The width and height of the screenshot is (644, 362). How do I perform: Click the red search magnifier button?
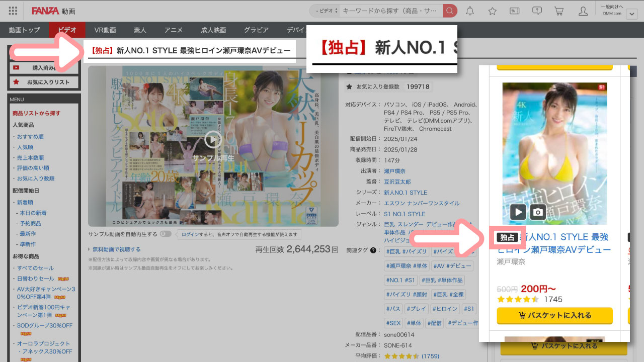(449, 10)
